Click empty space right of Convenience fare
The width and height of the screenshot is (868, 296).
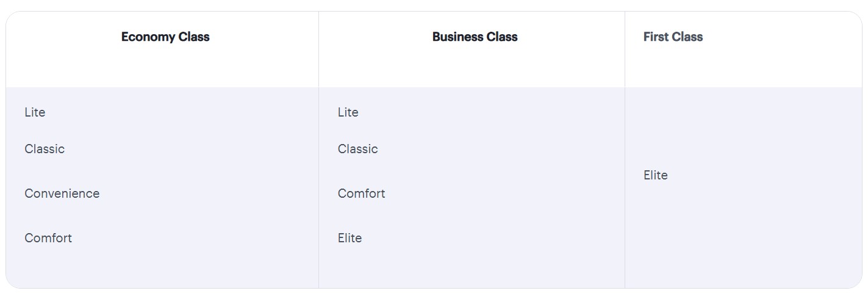click(207, 193)
